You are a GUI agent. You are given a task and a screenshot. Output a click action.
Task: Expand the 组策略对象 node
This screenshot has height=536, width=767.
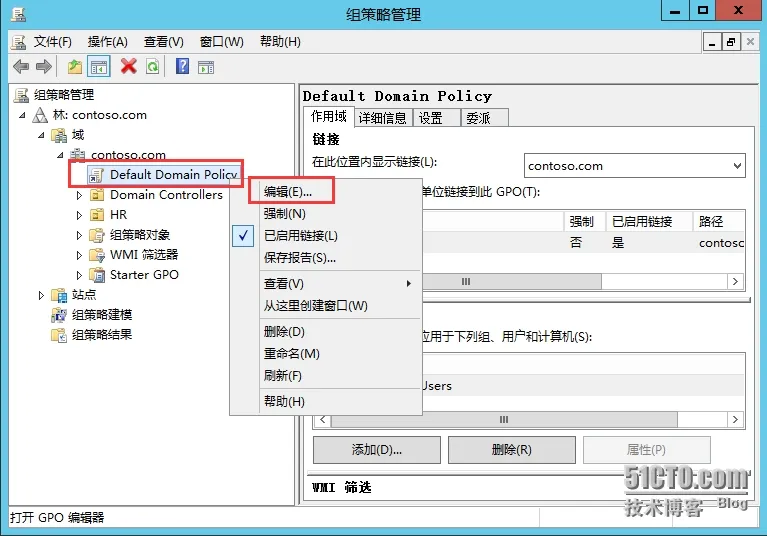(x=79, y=235)
